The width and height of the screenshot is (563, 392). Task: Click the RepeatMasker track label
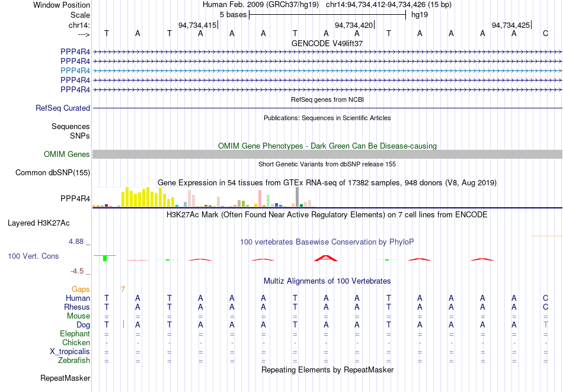pos(65,378)
